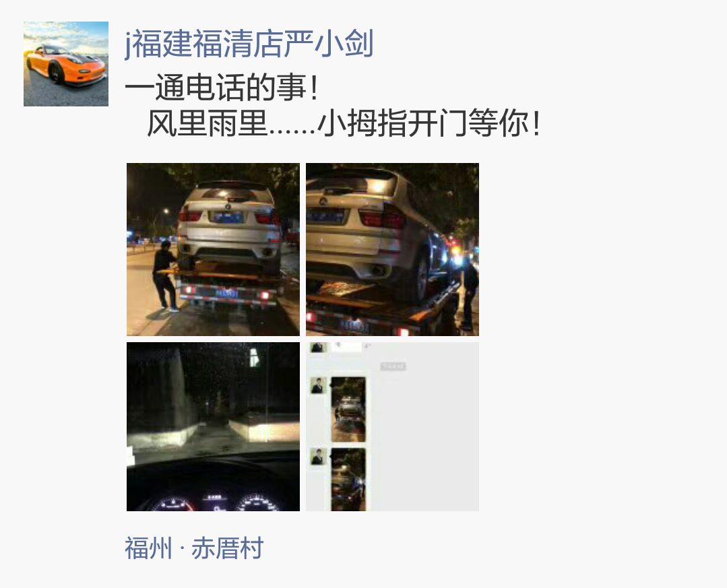Click the text line 风里雨里……小拇指开门等你!
The width and height of the screenshot is (727, 588).
coord(344,124)
